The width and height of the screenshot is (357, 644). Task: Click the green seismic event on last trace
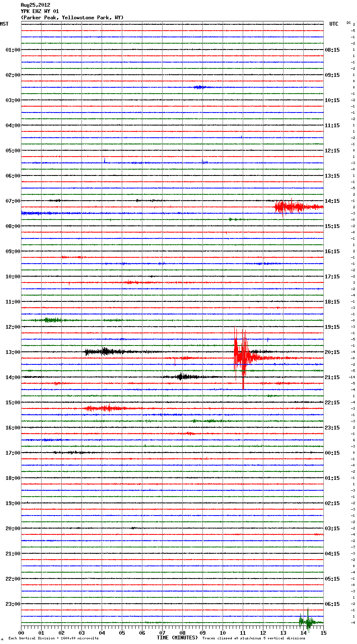309,621
